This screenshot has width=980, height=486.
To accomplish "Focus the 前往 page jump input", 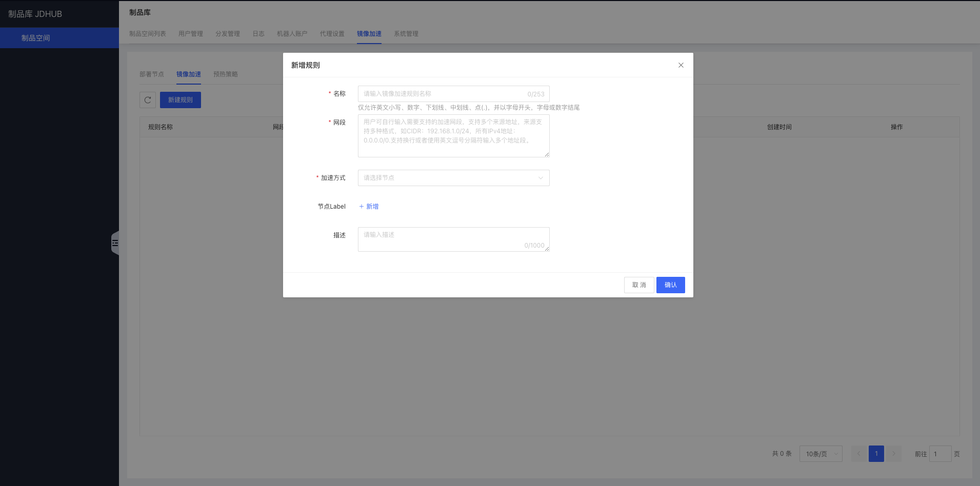I will pos(941,454).
